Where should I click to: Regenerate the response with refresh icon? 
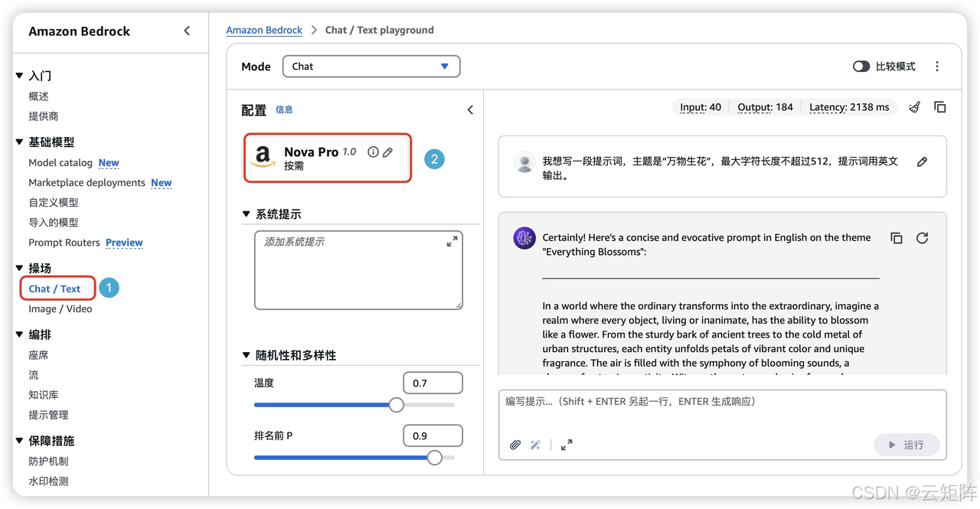[922, 238]
